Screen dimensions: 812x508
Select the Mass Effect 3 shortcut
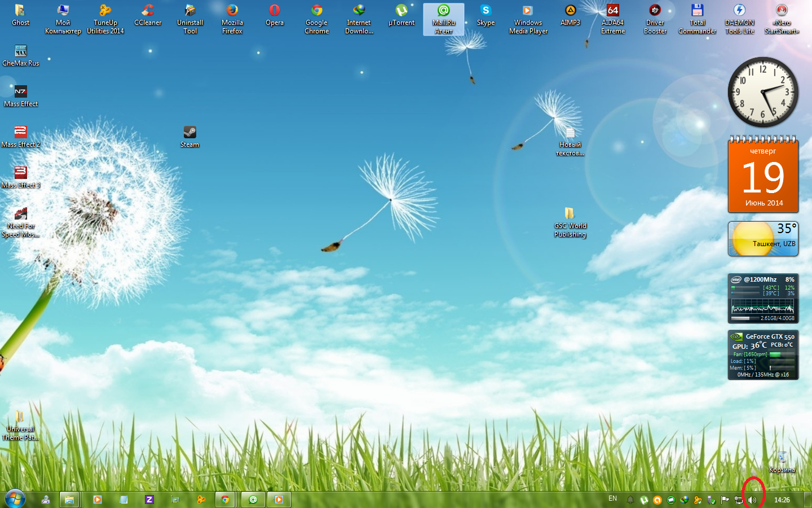pos(21,178)
